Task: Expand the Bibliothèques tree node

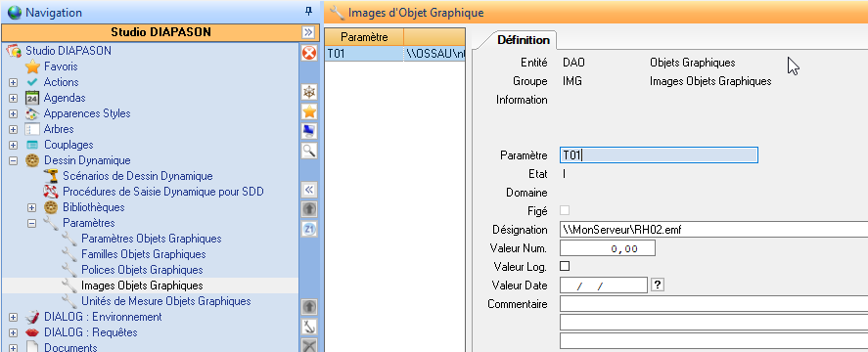Action: point(31,207)
